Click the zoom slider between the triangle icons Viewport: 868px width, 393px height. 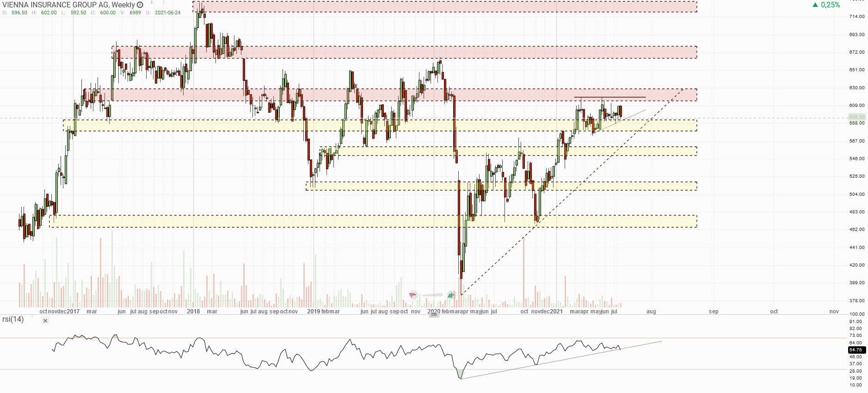click(x=432, y=295)
